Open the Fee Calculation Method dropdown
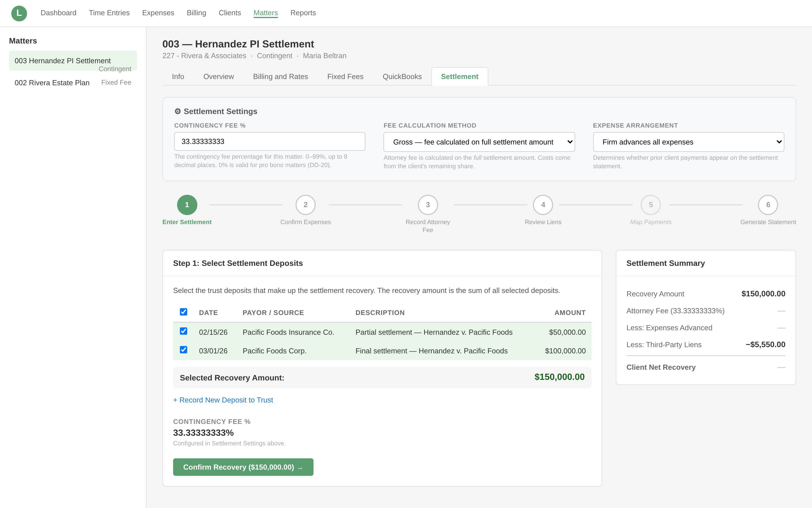 pyautogui.click(x=479, y=142)
